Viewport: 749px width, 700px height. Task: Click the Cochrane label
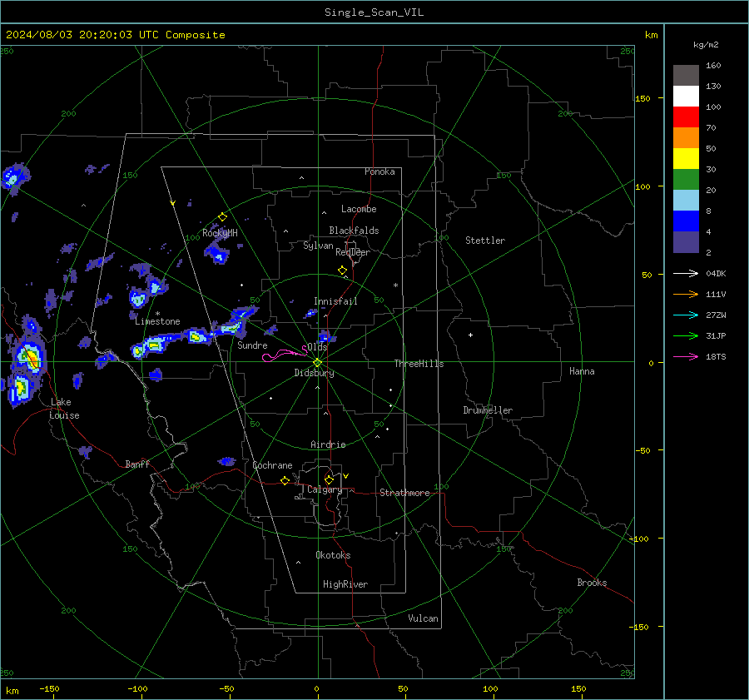(272, 465)
